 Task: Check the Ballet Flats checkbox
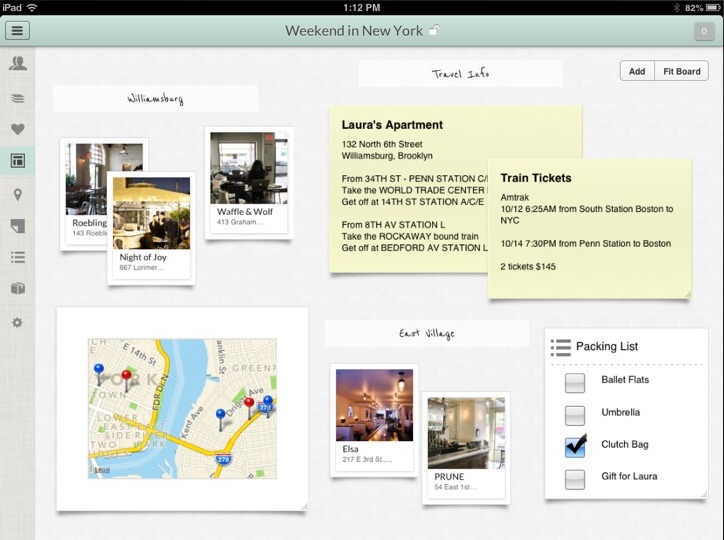[575, 383]
